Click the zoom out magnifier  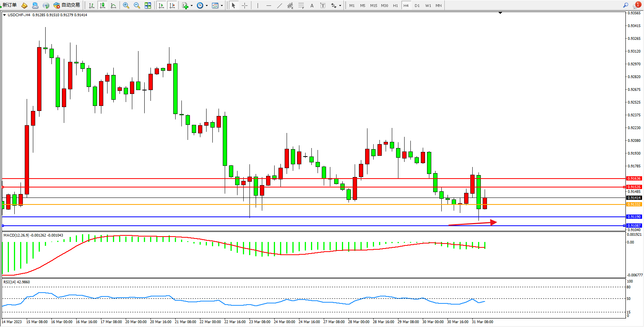tap(137, 5)
